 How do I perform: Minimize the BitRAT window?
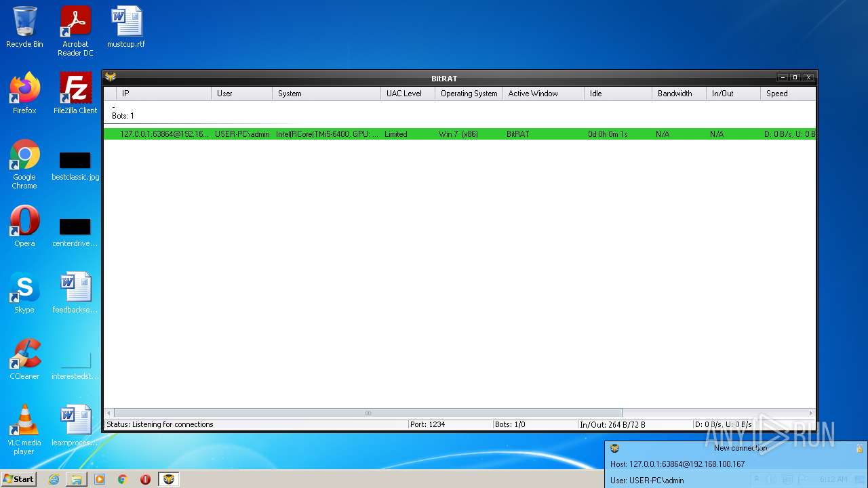tap(783, 77)
